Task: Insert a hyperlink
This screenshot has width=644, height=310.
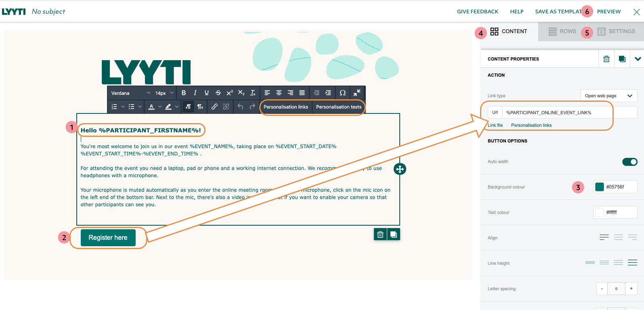Action: tap(214, 107)
